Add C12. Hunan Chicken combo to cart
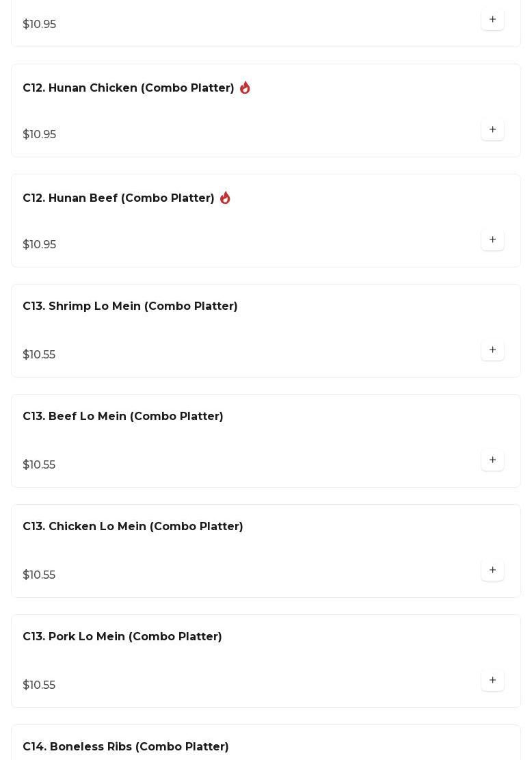The width and height of the screenshot is (532, 760). (x=492, y=130)
